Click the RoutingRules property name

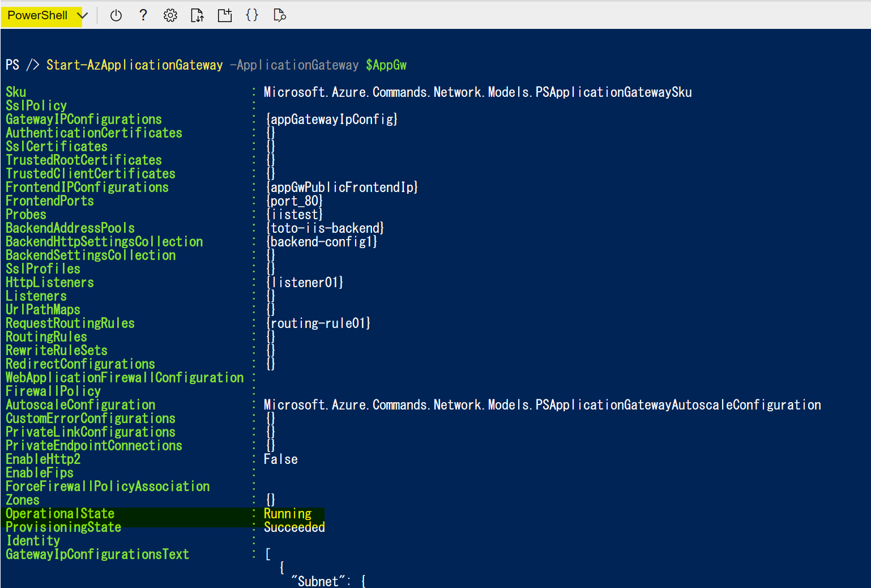46,337
